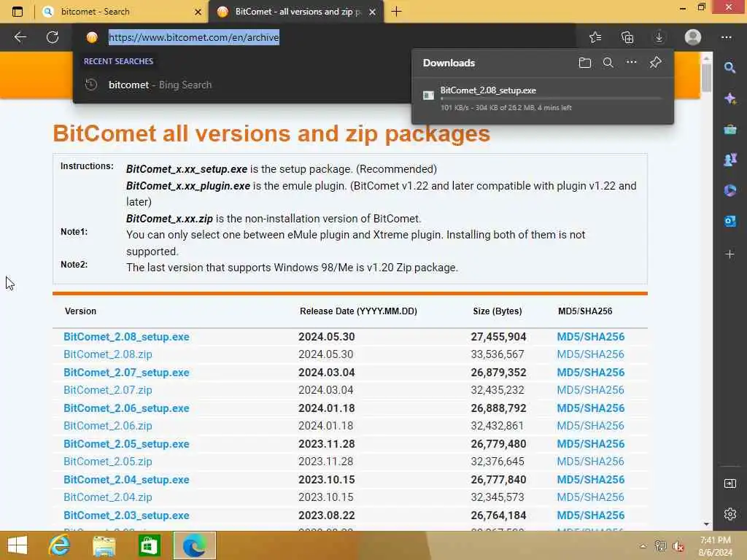Click size value 27,455,904
Viewport: 747px width, 560px height.
point(498,337)
